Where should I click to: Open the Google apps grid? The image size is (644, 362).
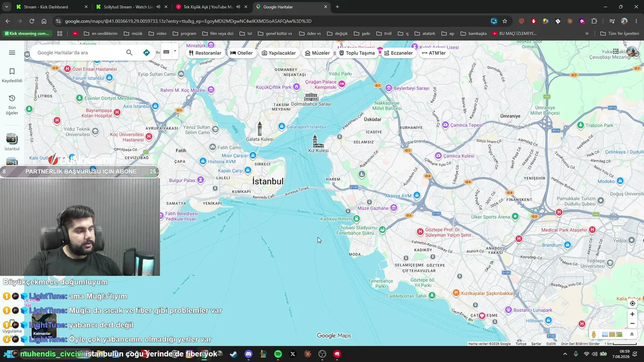pos(616,52)
